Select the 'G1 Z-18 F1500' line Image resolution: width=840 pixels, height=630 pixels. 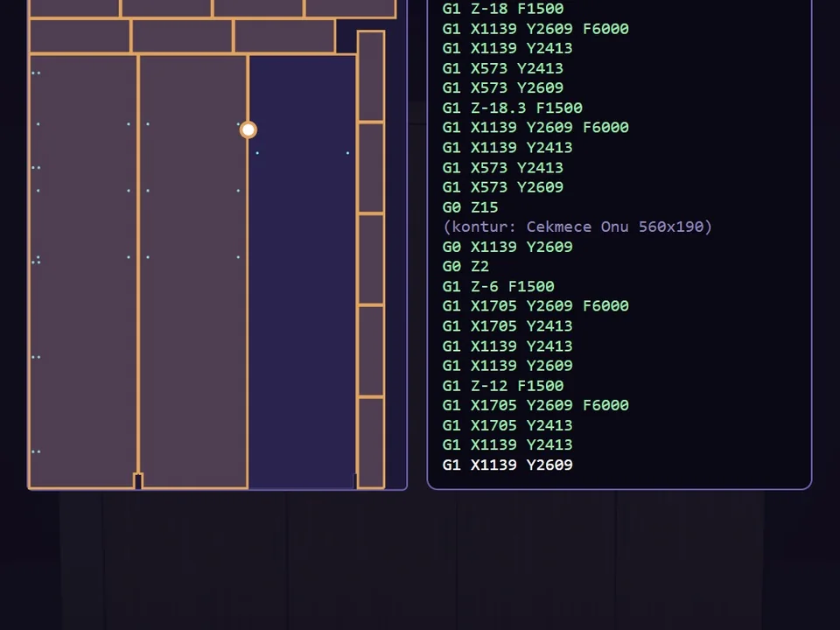[503, 9]
